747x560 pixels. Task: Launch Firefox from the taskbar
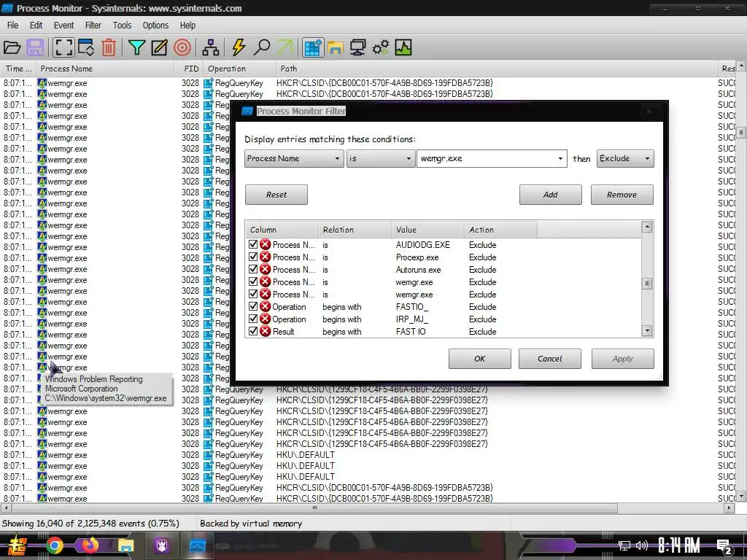click(x=90, y=545)
